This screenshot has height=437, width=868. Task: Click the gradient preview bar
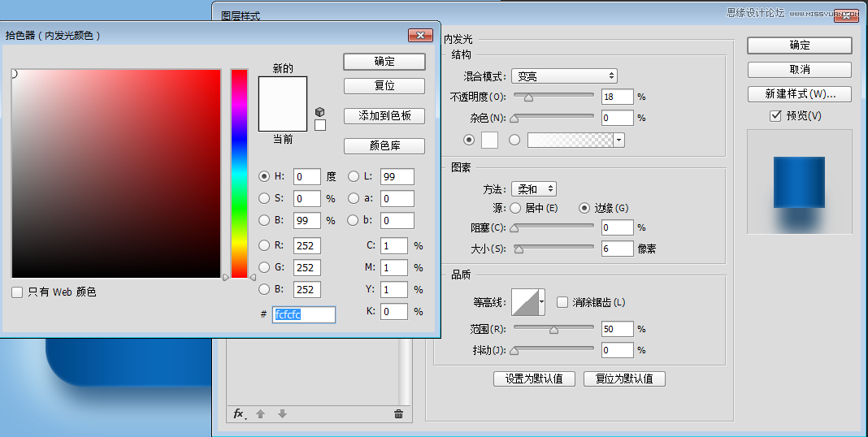(571, 141)
